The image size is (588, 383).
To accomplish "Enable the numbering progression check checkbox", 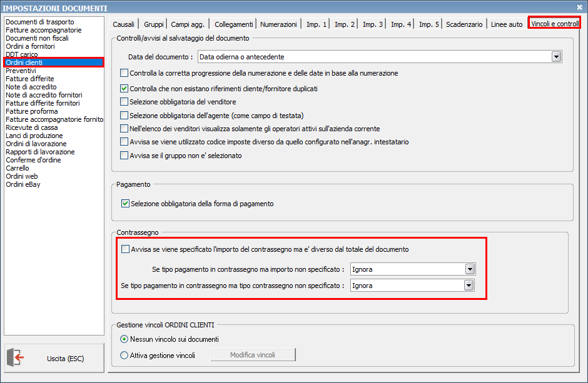I will tap(124, 73).
